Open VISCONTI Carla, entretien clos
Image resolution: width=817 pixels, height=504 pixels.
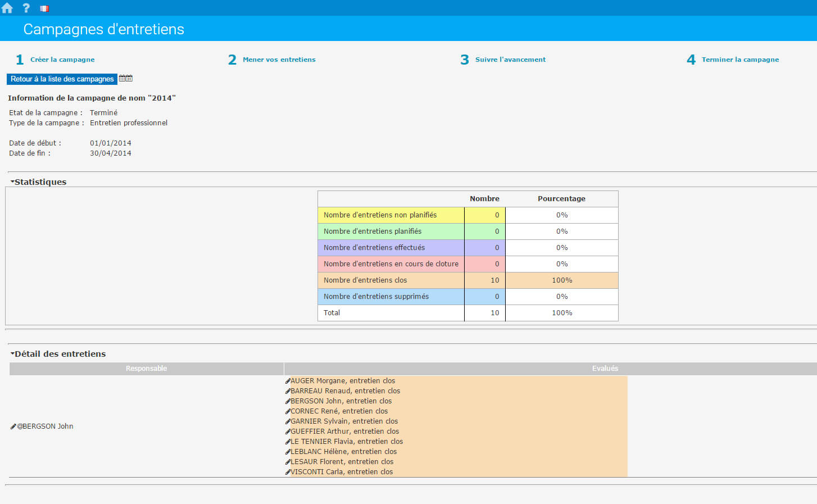click(342, 472)
